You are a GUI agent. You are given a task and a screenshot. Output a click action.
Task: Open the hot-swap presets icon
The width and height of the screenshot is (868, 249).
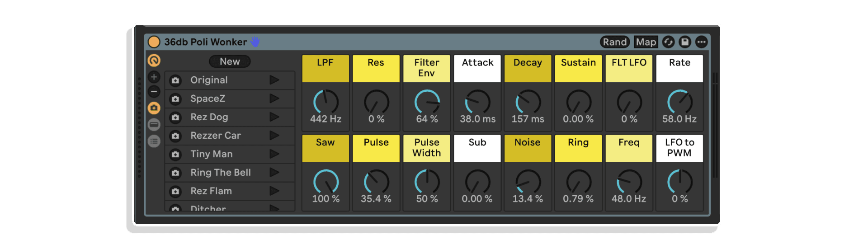click(668, 42)
